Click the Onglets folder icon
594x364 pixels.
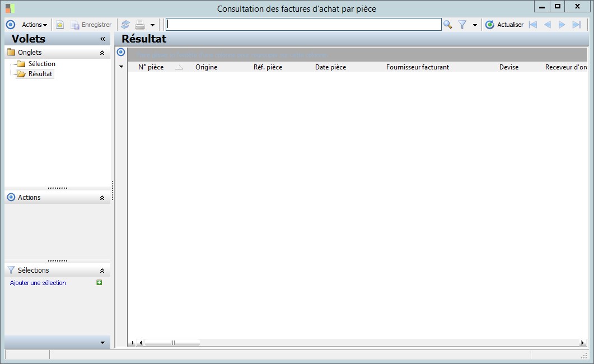11,52
